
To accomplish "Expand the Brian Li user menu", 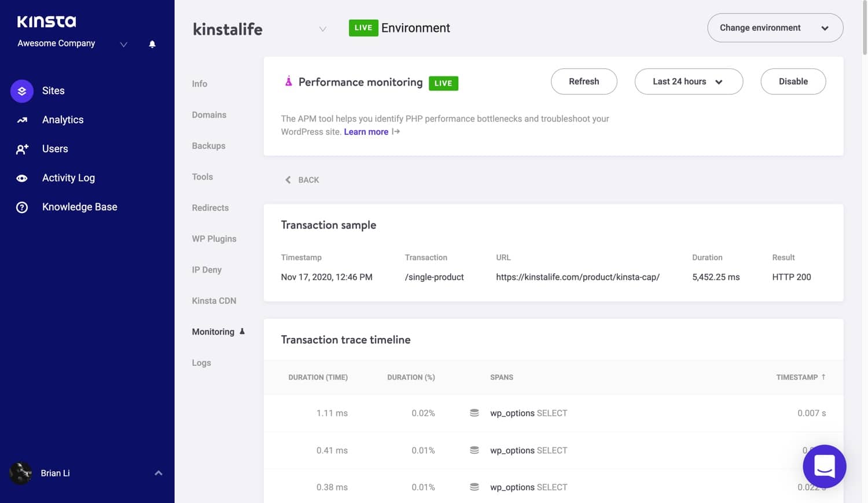I will click(x=159, y=473).
